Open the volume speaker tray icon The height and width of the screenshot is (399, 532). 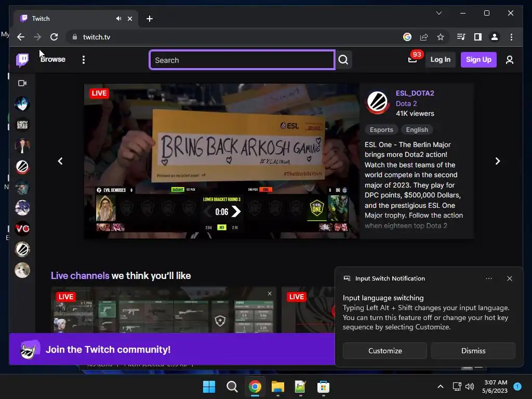coord(470,387)
